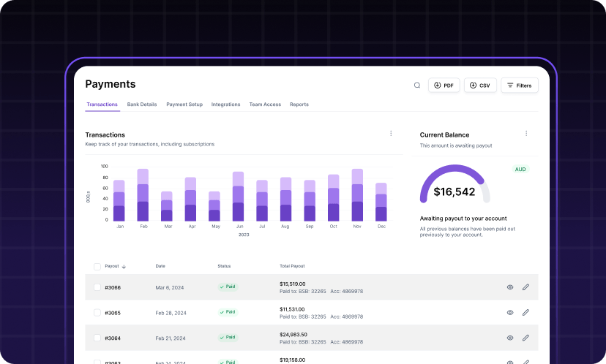The image size is (606, 364).
Task: Open the Integrations tab
Action: tap(225, 105)
